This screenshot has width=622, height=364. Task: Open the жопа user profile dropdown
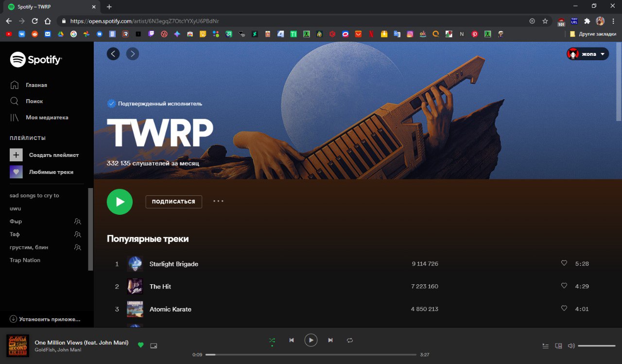tap(587, 54)
